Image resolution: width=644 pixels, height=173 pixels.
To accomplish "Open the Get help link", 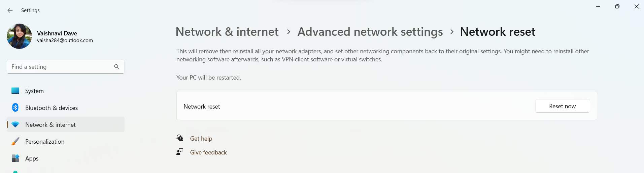I will tap(201, 139).
